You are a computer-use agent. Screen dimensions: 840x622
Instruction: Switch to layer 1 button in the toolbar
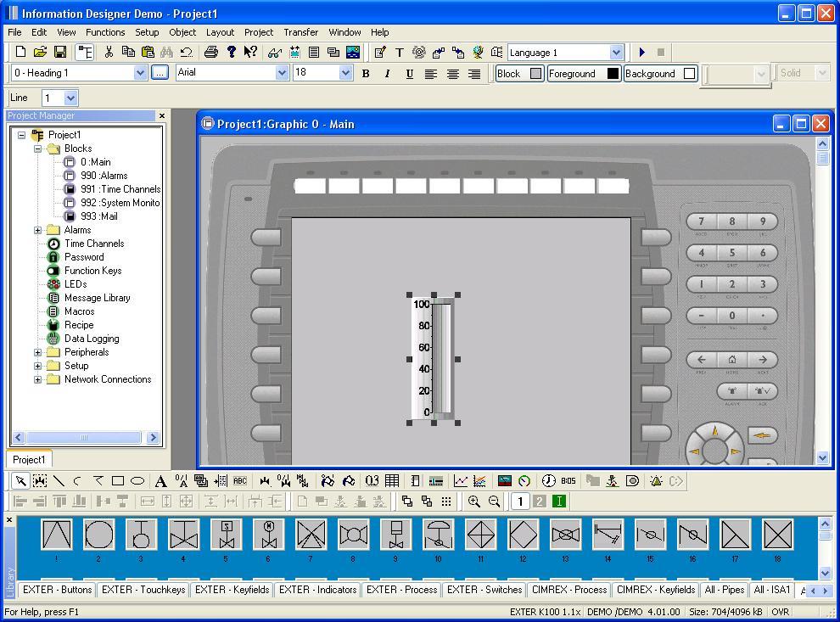519,502
